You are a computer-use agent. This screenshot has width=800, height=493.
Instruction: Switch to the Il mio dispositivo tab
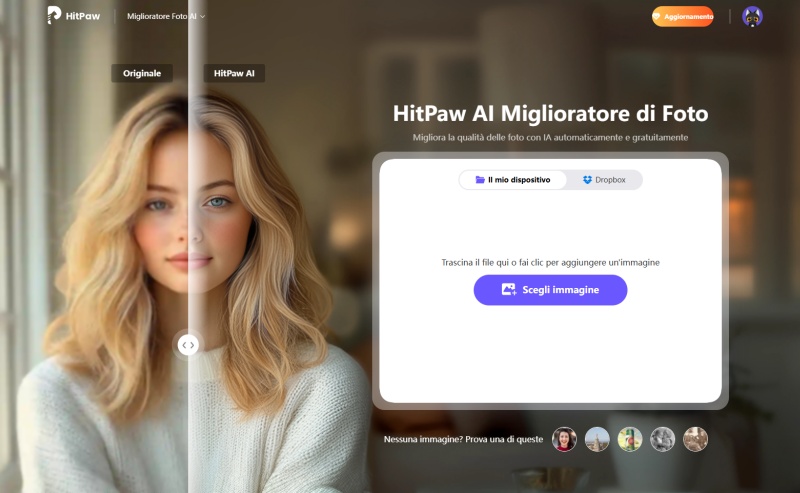pyautogui.click(x=513, y=180)
